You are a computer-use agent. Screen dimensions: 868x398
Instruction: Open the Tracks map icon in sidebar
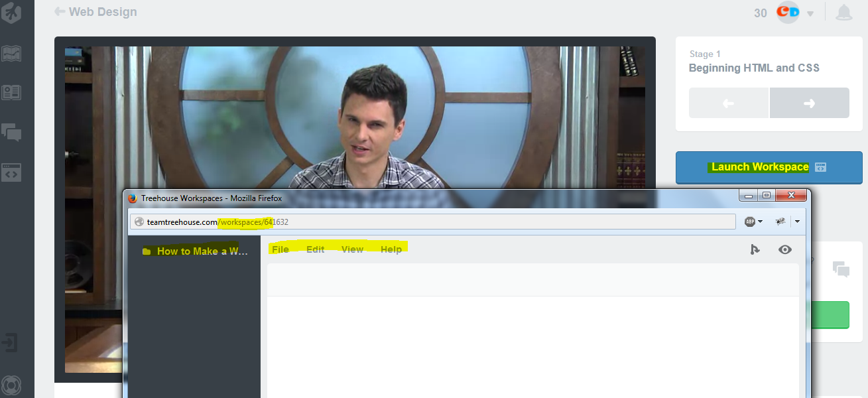pyautogui.click(x=11, y=54)
